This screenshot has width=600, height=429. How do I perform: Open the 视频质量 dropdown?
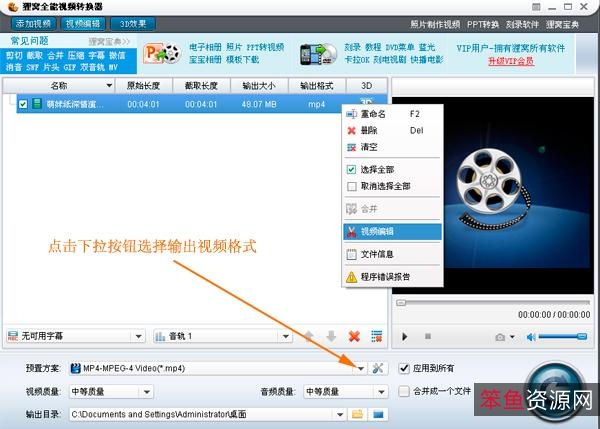[111, 391]
